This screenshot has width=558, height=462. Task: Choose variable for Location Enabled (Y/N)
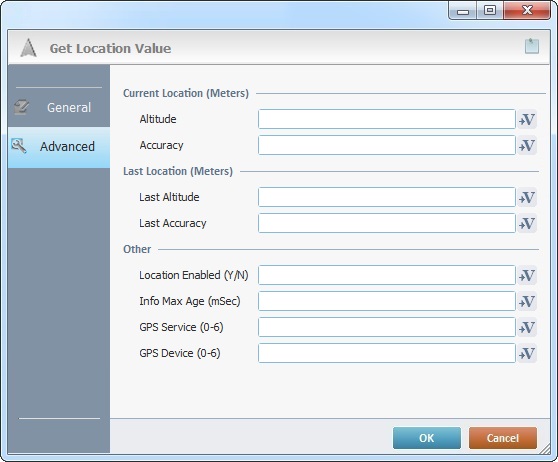(x=527, y=275)
